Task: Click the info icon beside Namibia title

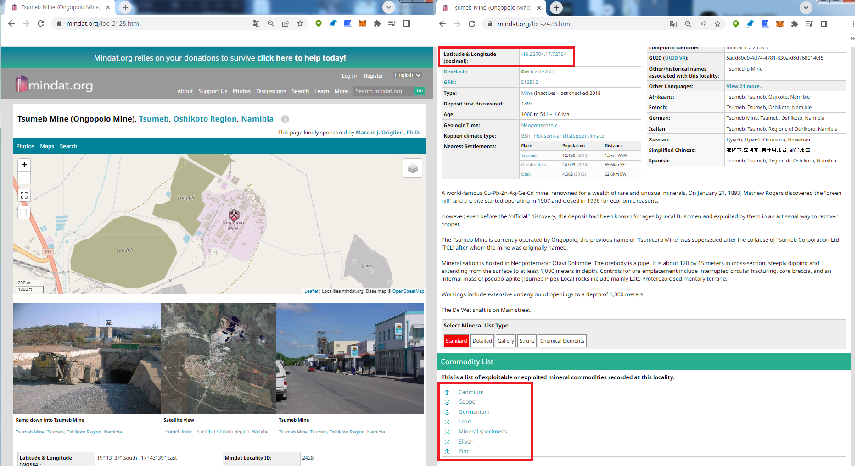Action: click(285, 119)
